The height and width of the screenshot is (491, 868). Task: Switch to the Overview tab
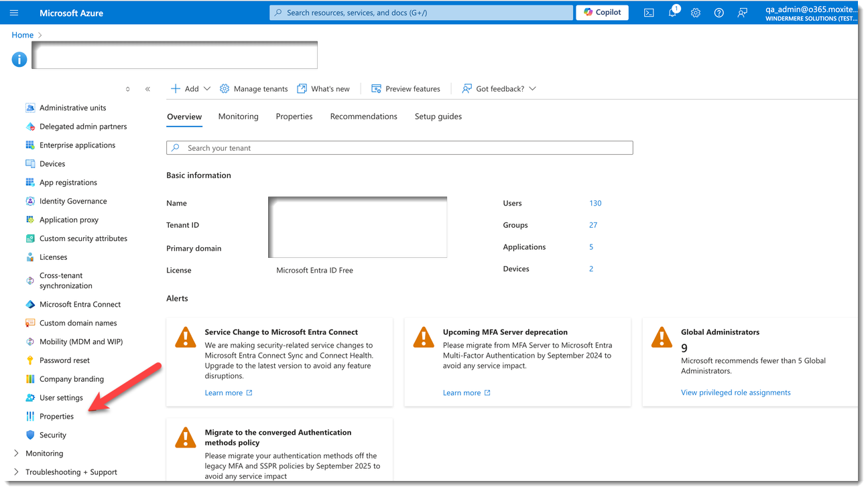[184, 117]
